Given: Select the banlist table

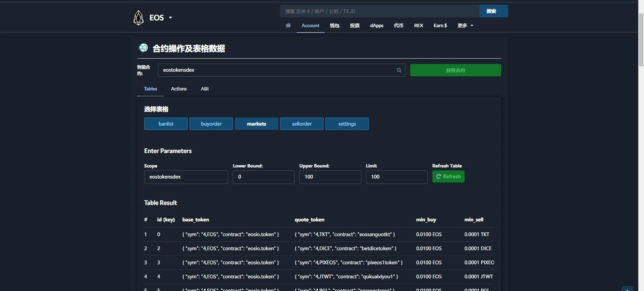Looking at the screenshot, I should 166,124.
